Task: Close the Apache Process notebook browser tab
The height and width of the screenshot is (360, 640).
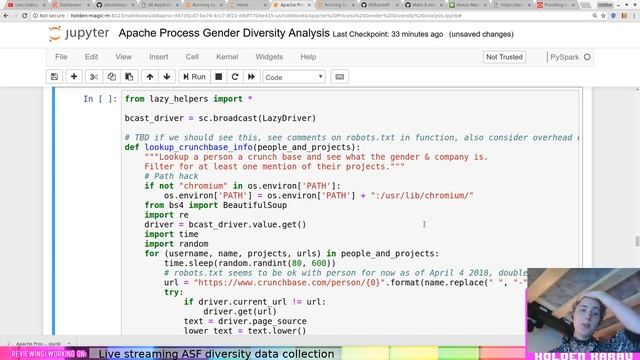Action: (x=309, y=5)
